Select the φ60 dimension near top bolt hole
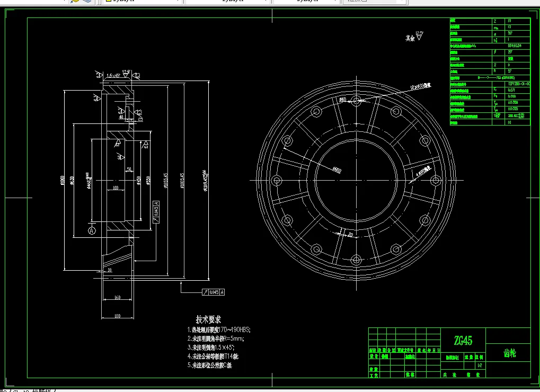This screenshot has height=392, width=540. click(342, 100)
